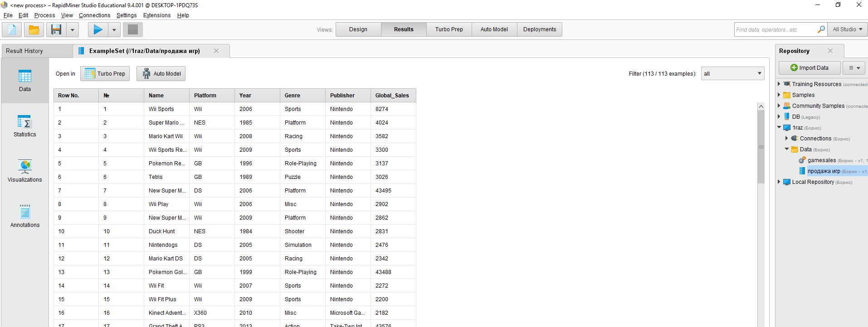This screenshot has width=868, height=327.
Task: Open the Statistics view
Action: tap(25, 126)
